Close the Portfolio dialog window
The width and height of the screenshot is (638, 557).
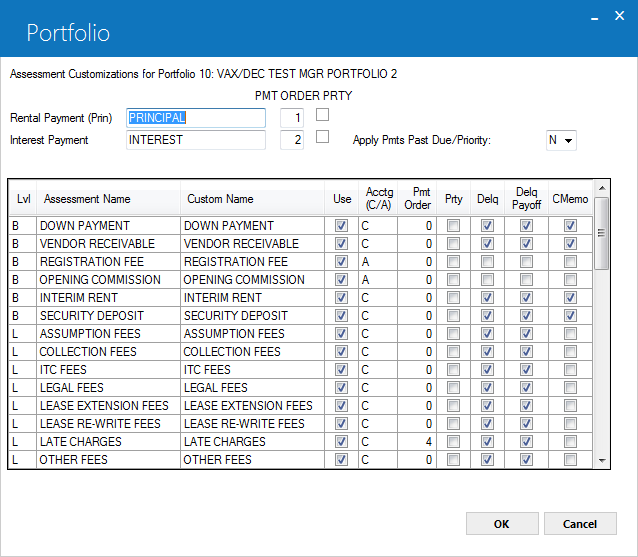coord(619,15)
